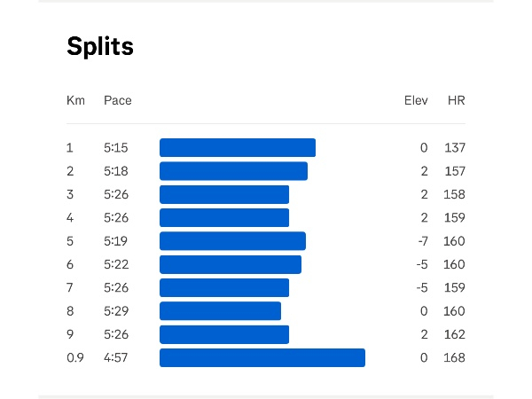Click the pace bar for kilometer 6

pyautogui.click(x=231, y=264)
